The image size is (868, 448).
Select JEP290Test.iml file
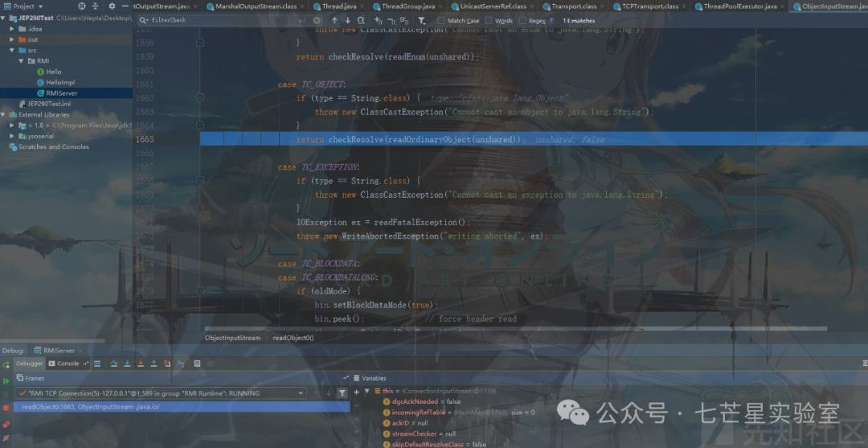(49, 104)
